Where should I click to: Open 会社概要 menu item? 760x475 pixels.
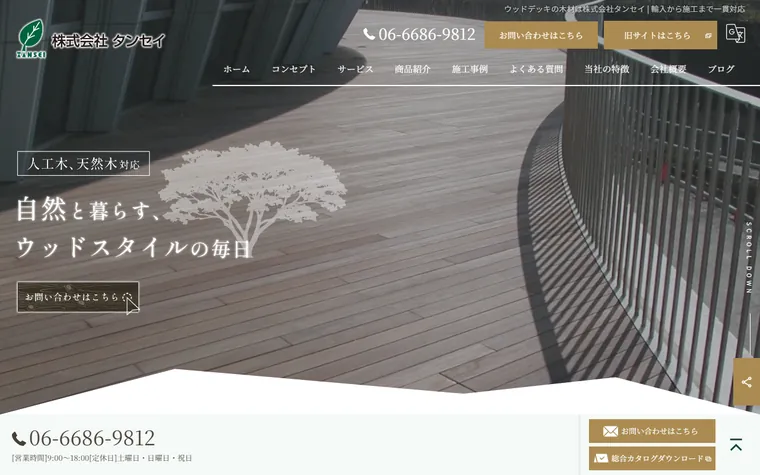(668, 69)
